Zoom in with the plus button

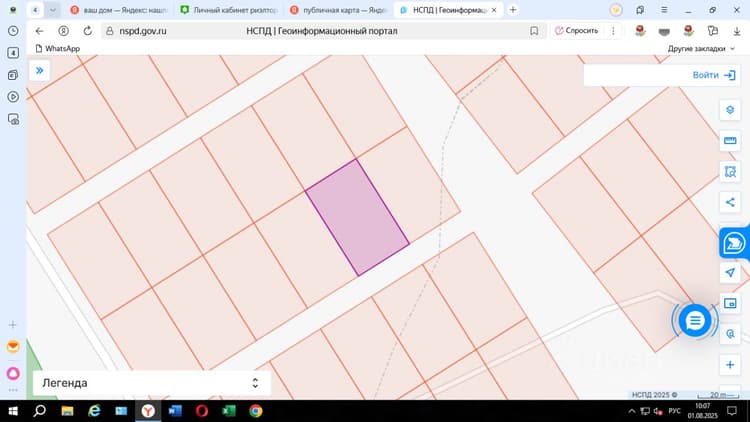click(x=730, y=365)
